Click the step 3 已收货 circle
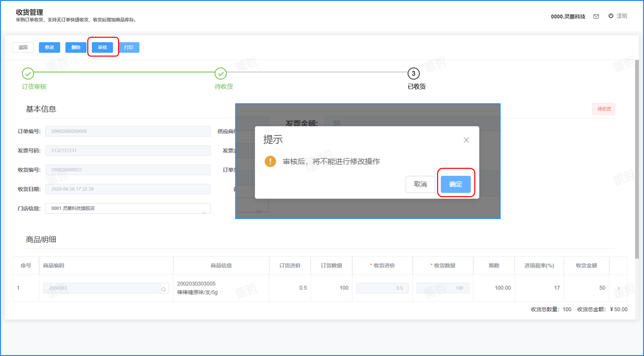Image resolution: width=644 pixels, height=356 pixels. click(413, 74)
